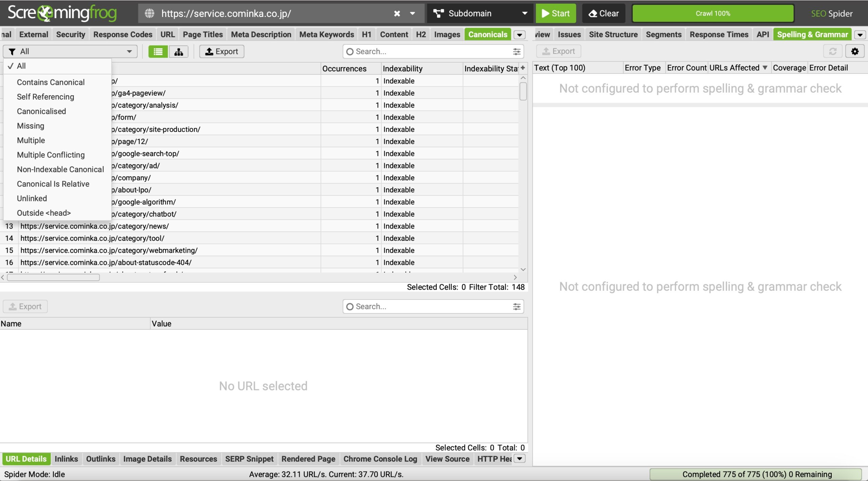Choose the Self Referencing filter
The image size is (868, 481).
point(45,97)
